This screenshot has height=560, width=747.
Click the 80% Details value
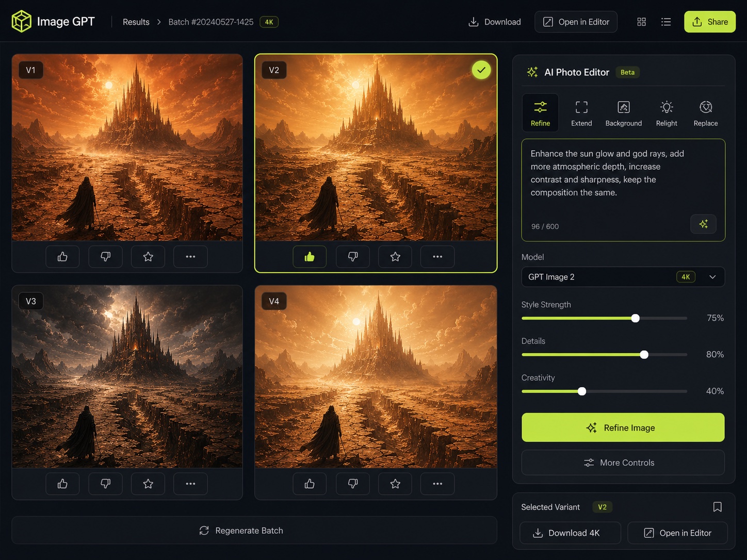[x=715, y=355]
